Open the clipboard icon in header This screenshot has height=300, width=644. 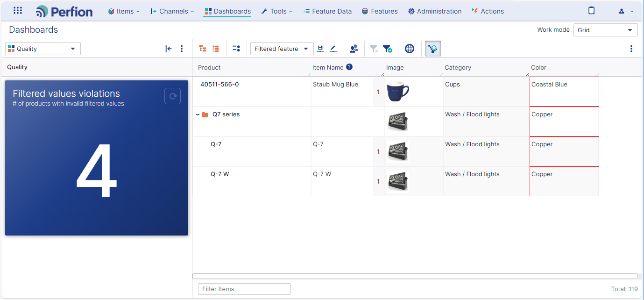[592, 11]
